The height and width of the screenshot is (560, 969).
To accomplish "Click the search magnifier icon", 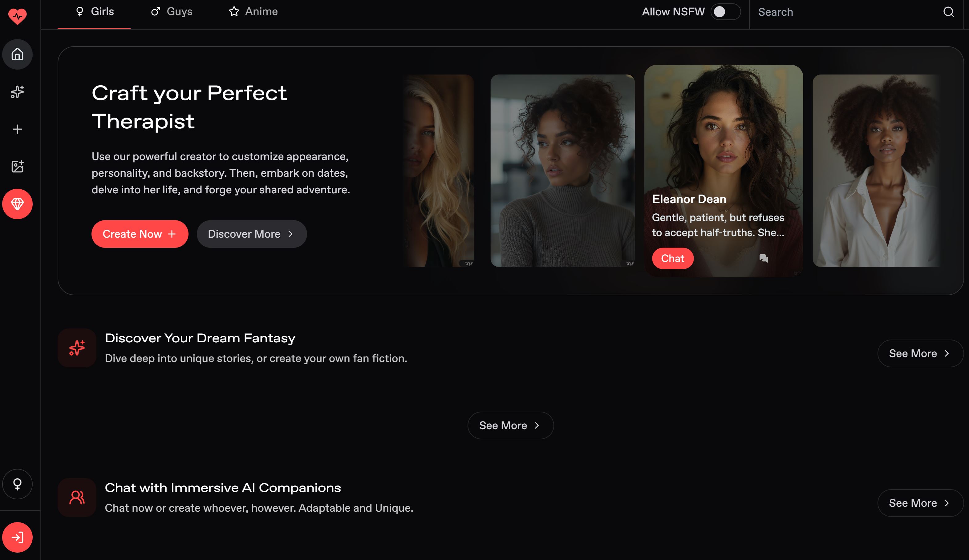I will coord(948,12).
